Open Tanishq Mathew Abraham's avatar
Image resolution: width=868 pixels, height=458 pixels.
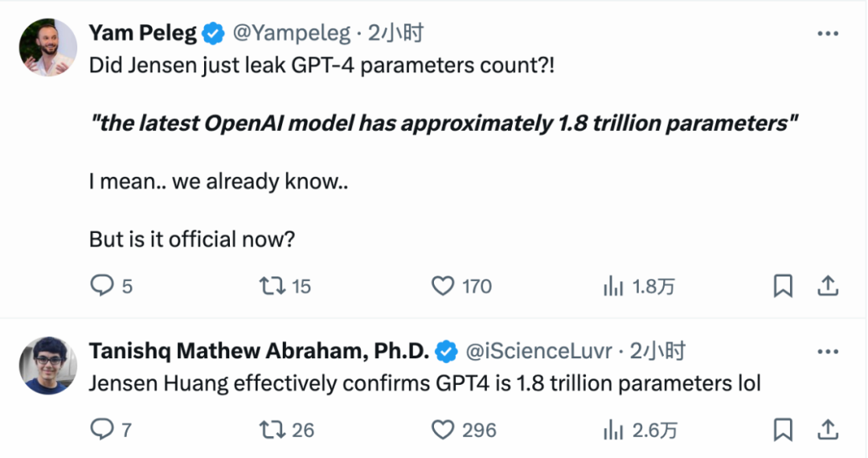click(x=47, y=366)
